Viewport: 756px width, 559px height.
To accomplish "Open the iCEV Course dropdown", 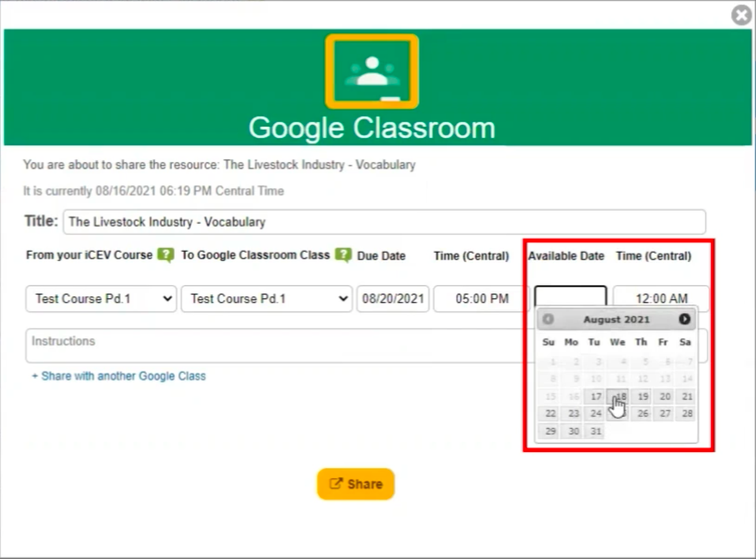I will coord(101,299).
